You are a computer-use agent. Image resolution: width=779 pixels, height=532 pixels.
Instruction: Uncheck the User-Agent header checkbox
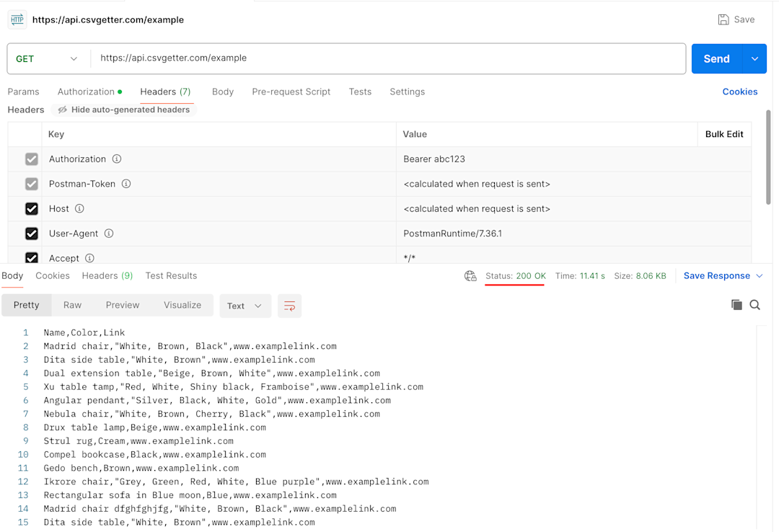(31, 234)
